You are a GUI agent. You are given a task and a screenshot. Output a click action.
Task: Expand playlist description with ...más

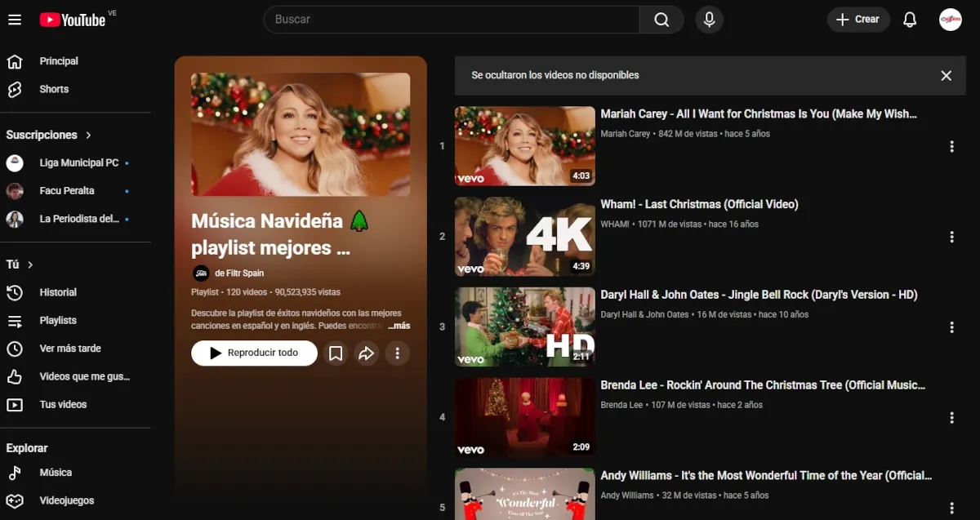click(x=399, y=326)
